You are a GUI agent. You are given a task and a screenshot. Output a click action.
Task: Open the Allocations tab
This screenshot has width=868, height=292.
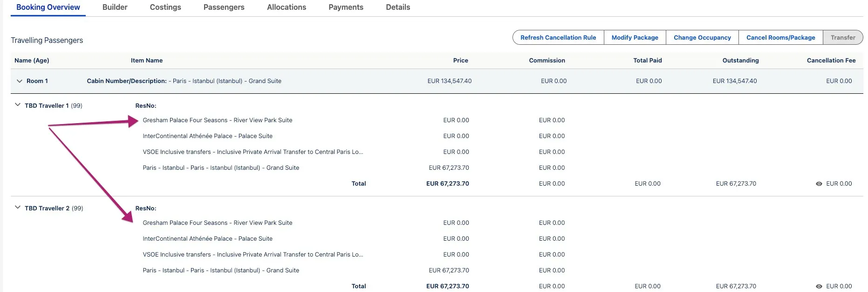pyautogui.click(x=287, y=7)
